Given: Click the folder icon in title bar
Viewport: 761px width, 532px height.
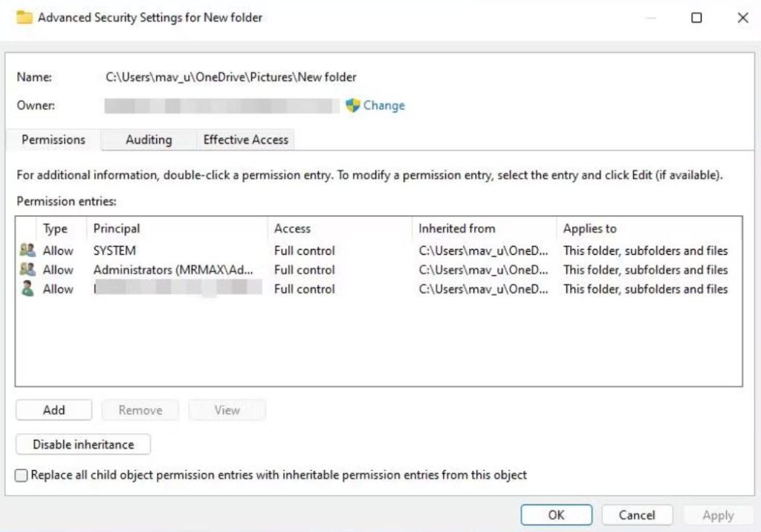Looking at the screenshot, I should click(25, 17).
